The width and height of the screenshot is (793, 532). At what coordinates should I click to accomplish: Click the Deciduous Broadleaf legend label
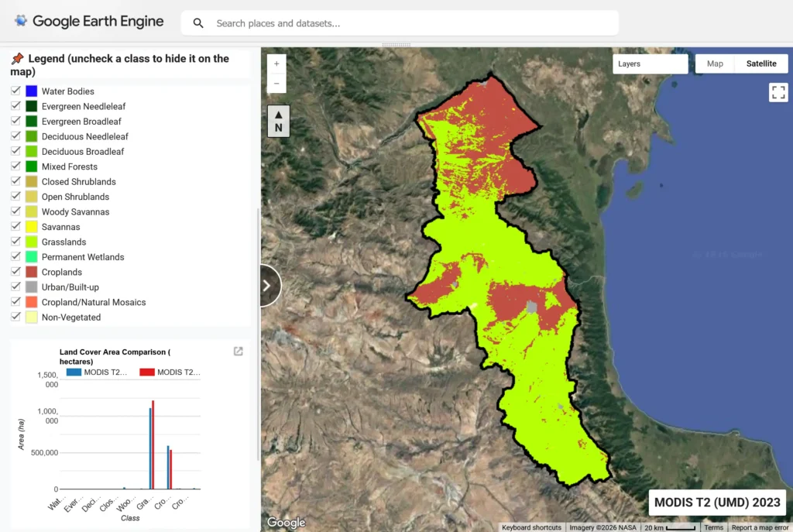point(83,152)
